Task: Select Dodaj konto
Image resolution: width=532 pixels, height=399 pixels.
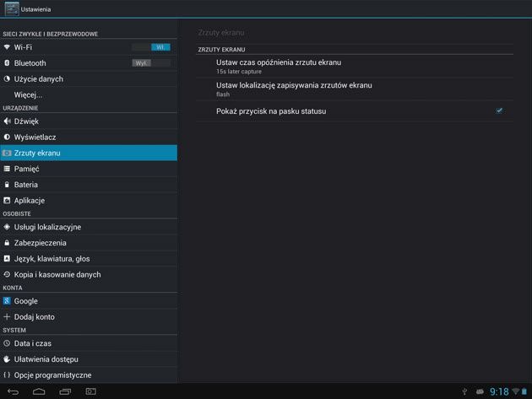Action: point(89,316)
